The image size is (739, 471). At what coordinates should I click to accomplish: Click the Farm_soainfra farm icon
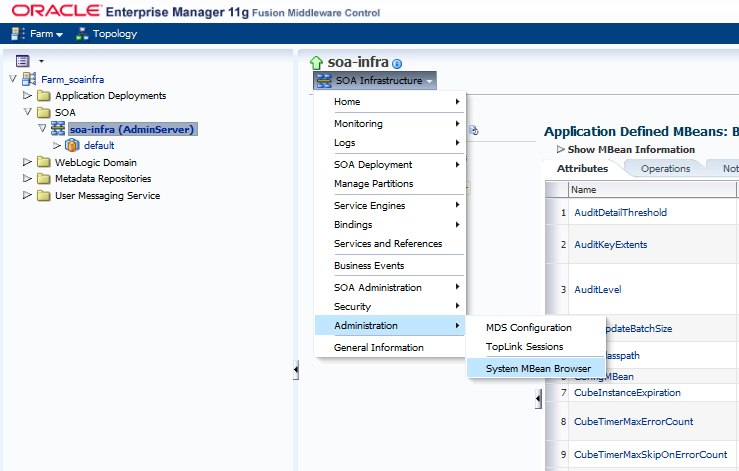pos(29,79)
